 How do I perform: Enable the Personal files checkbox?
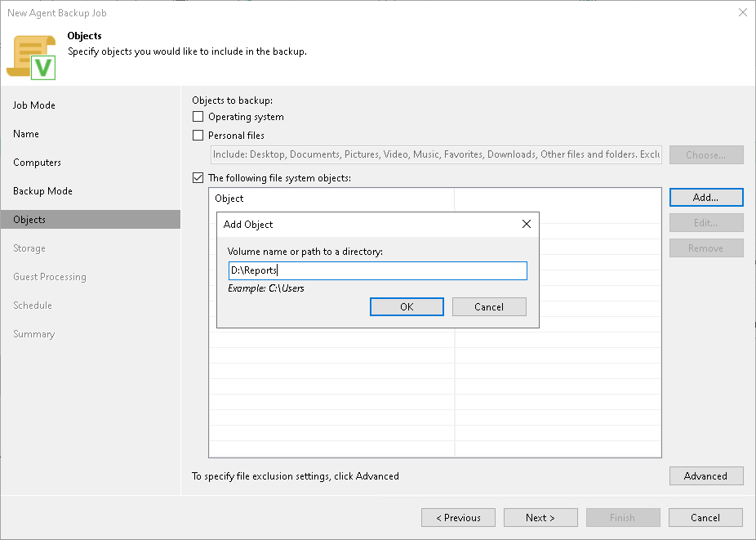[197, 136]
